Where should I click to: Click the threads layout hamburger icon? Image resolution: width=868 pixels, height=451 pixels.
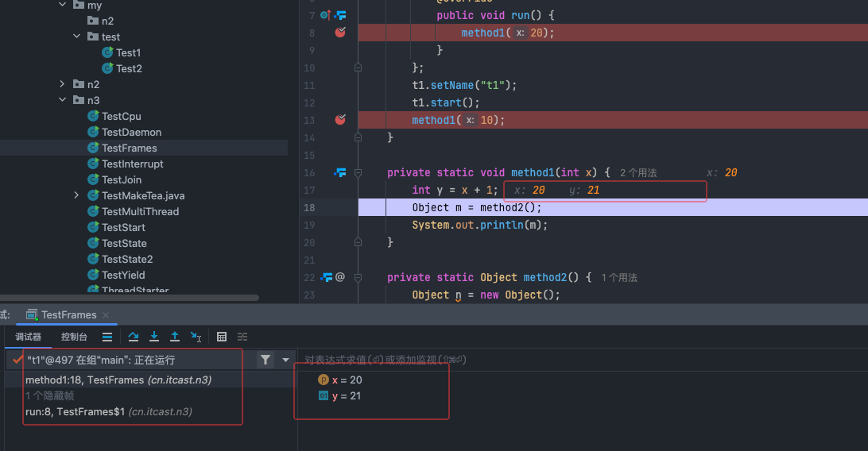[x=107, y=337]
